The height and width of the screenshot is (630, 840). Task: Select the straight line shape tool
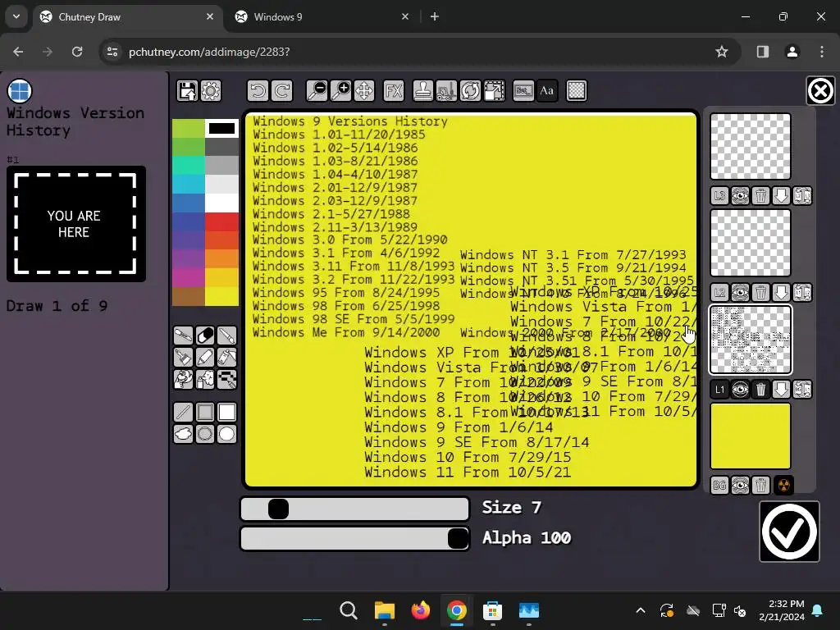point(183,413)
